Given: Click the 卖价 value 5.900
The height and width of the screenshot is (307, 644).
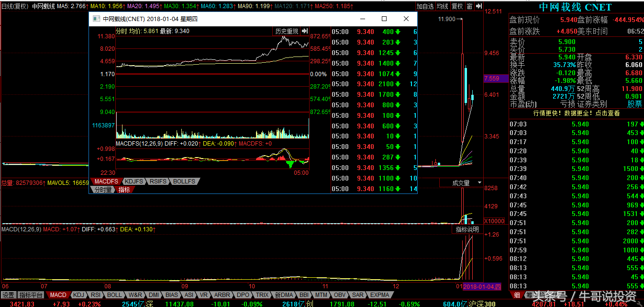Looking at the screenshot, I should [567, 42].
